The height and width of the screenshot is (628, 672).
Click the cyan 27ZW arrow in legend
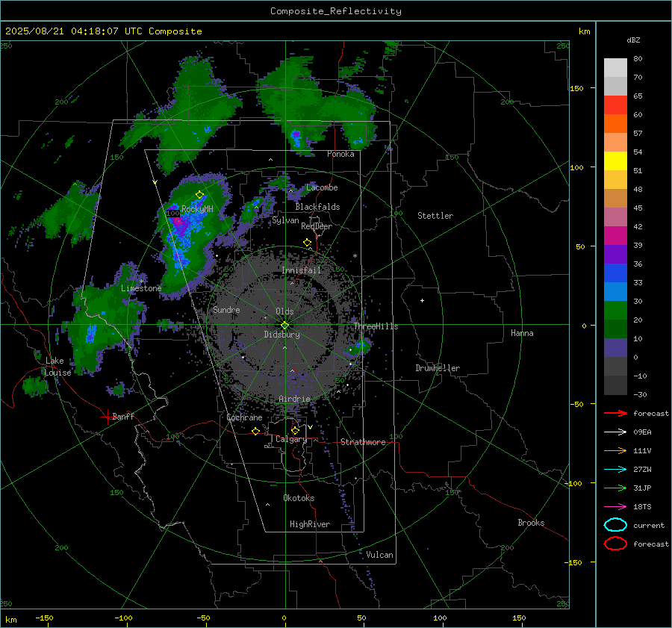[615, 470]
